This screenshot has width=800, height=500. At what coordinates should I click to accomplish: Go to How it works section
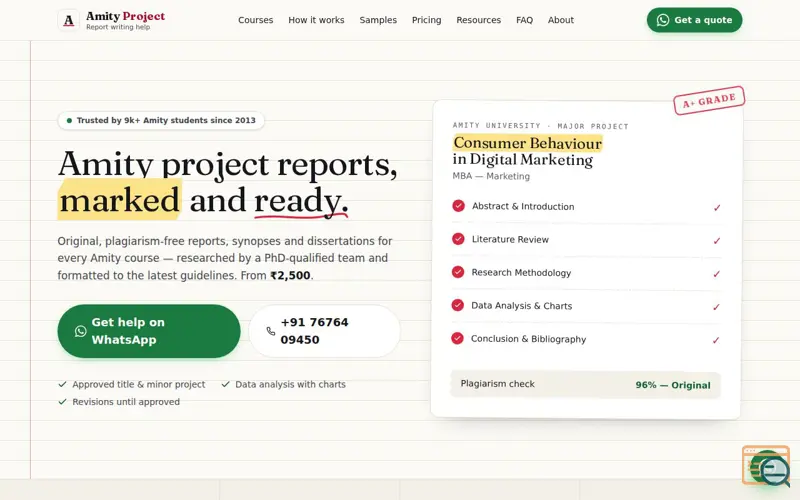[x=316, y=20]
